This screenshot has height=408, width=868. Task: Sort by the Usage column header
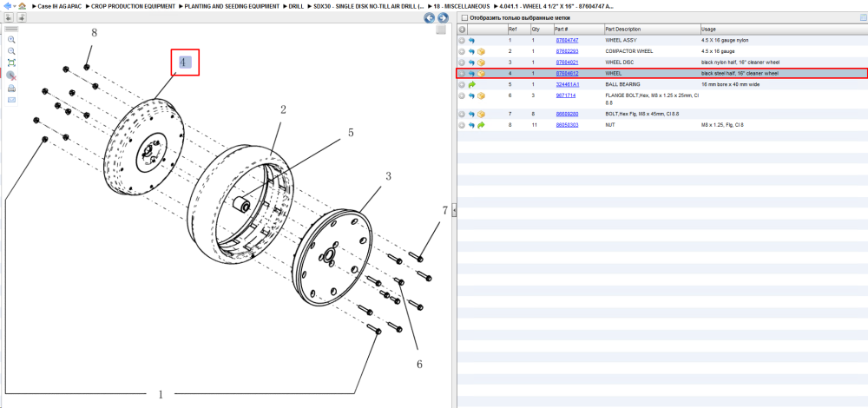coord(783,29)
